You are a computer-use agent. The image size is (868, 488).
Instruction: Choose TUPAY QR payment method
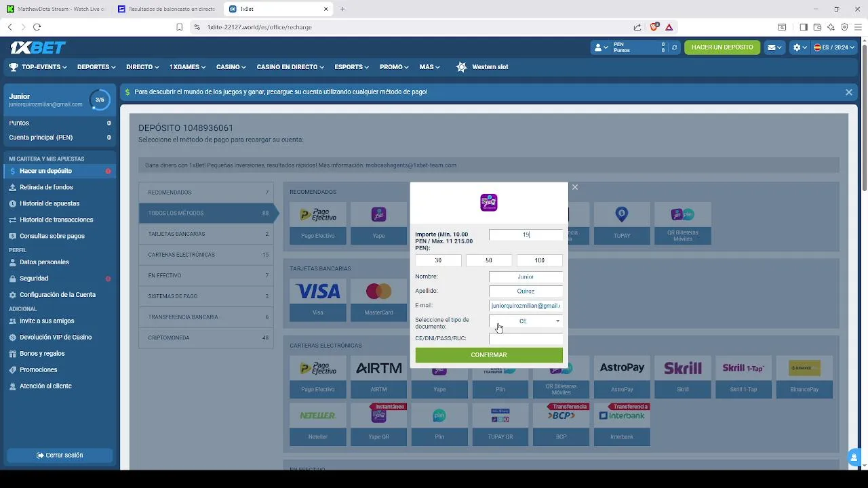[500, 424]
